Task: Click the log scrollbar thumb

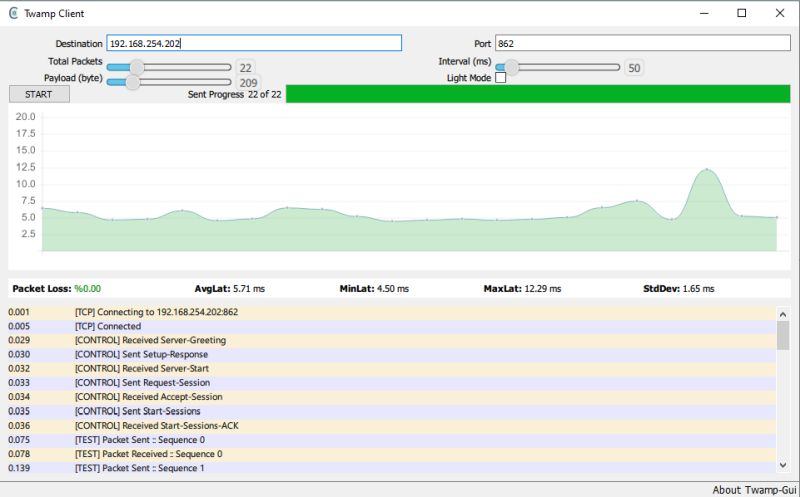Action: (x=783, y=335)
